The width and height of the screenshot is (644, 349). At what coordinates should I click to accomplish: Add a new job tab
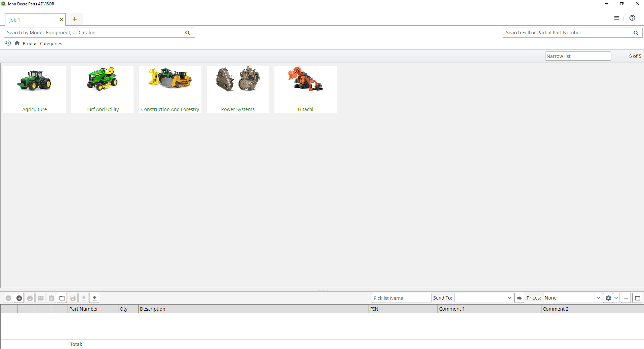pyautogui.click(x=75, y=19)
